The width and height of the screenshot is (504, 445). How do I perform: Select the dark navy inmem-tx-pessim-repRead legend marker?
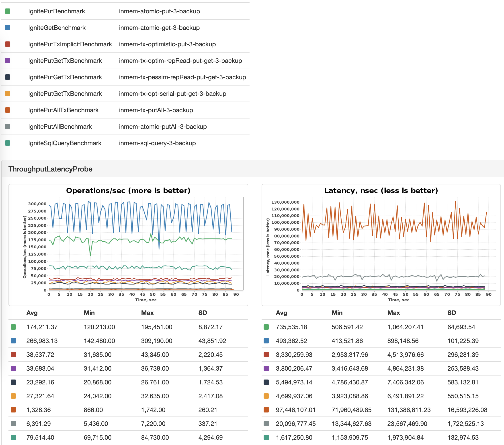pyautogui.click(x=8, y=77)
